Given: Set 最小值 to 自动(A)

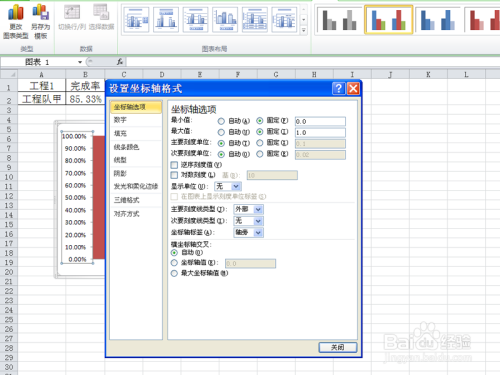Looking at the screenshot, I should click(221, 121).
